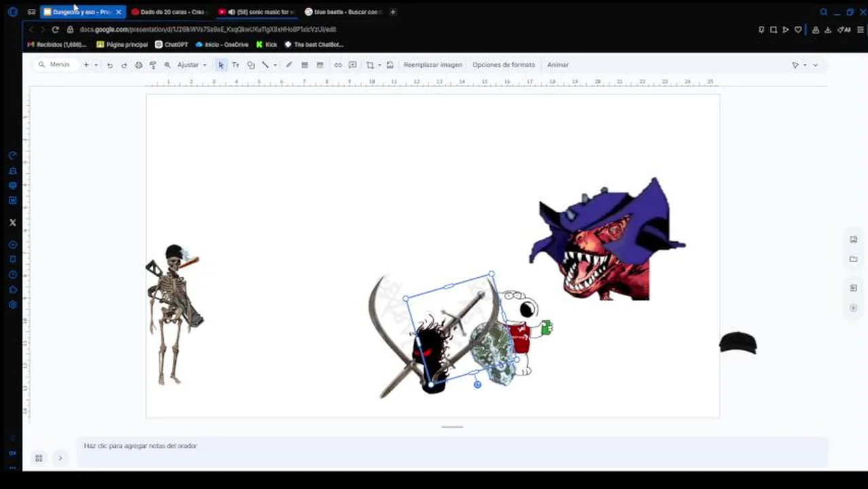Open the shape insert tool
The width and height of the screenshot is (868, 489).
click(251, 65)
